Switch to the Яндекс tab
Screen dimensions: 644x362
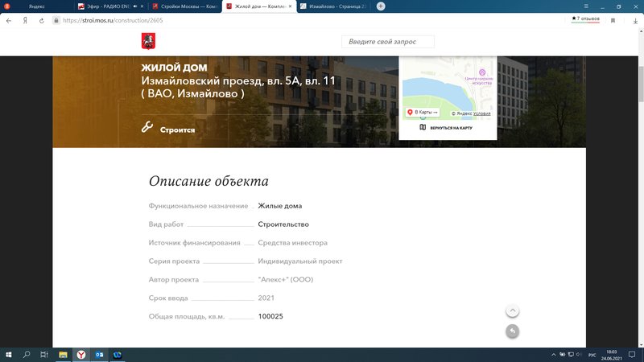(37, 6)
